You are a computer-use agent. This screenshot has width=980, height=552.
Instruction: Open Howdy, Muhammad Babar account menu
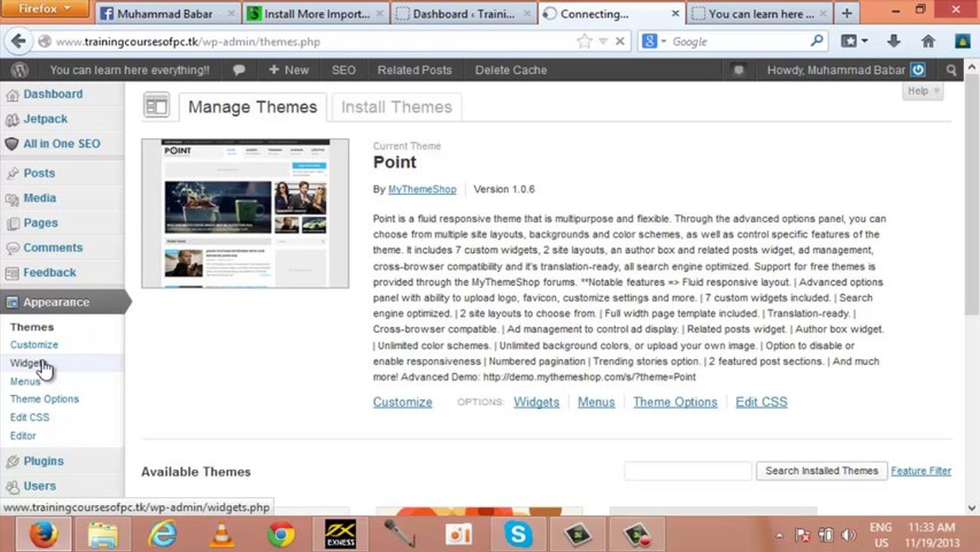[846, 70]
